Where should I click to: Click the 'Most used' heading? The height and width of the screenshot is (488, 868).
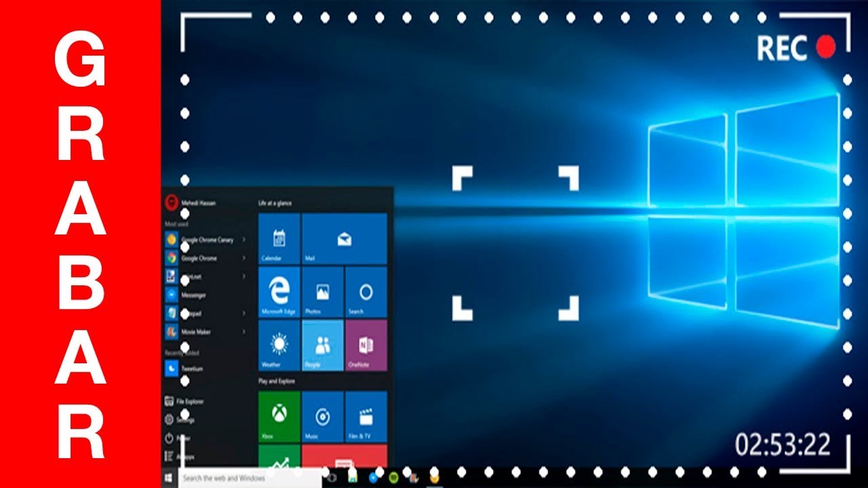click(176, 224)
